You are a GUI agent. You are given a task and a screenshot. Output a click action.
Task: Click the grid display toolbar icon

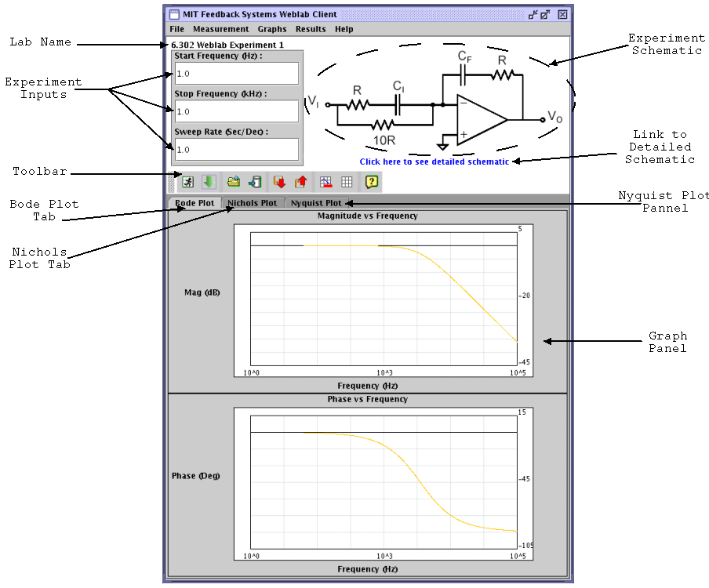click(347, 181)
